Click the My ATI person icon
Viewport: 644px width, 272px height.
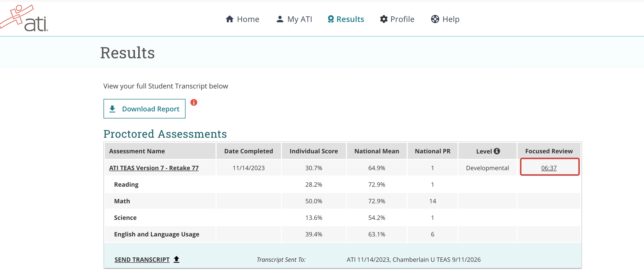280,19
